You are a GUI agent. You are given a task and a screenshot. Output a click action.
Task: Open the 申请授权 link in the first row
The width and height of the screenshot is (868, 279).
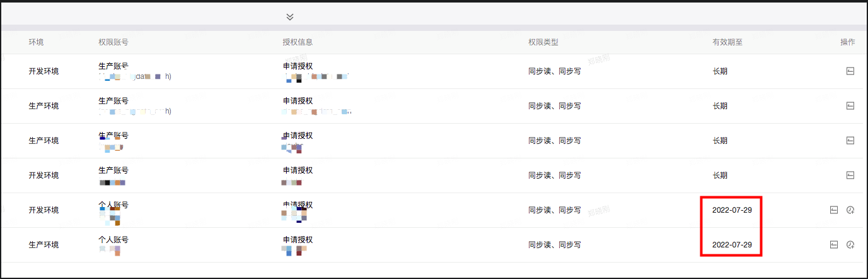[298, 66]
